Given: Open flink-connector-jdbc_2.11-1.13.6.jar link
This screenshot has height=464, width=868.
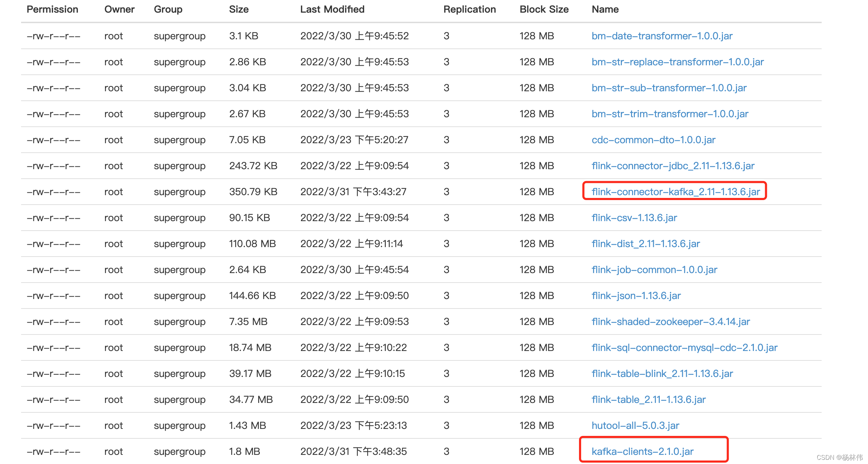Looking at the screenshot, I should click(673, 166).
